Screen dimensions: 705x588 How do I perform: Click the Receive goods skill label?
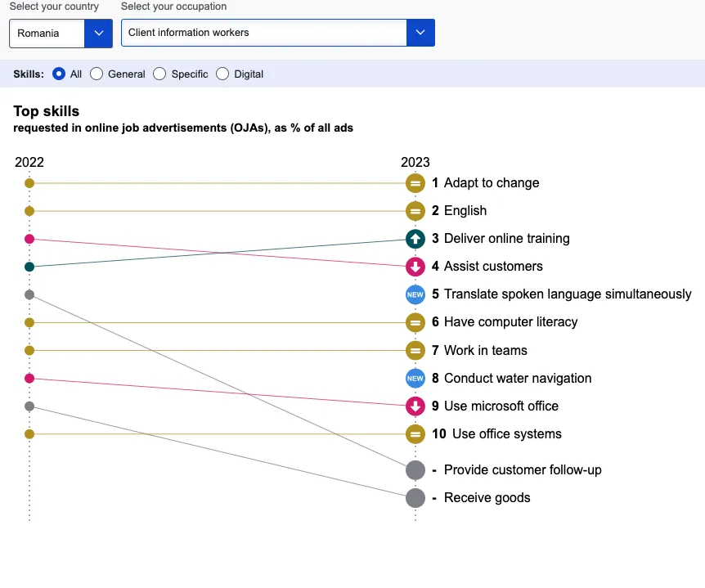(x=487, y=498)
